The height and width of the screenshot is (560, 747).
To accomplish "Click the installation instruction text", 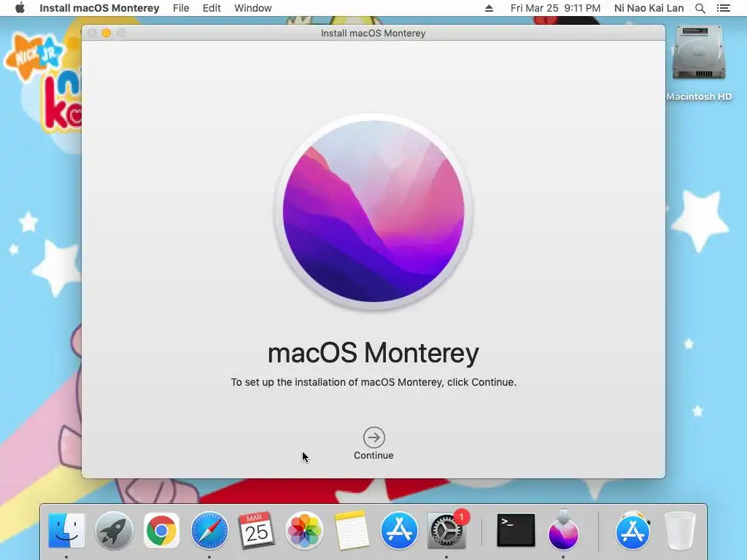I will pyautogui.click(x=373, y=382).
